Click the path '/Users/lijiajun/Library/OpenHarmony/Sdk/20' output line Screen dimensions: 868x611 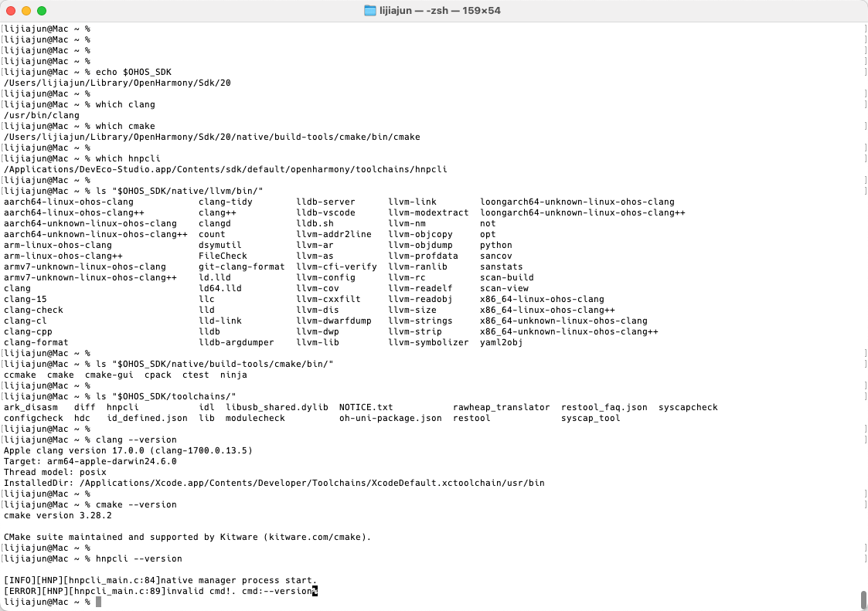coord(117,83)
